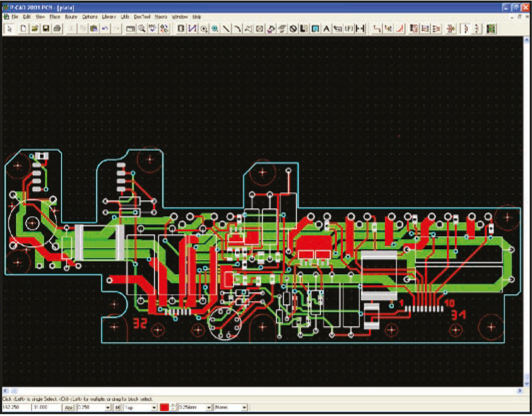Select the arrow pointer tool
The image size is (532, 416).
point(10,29)
